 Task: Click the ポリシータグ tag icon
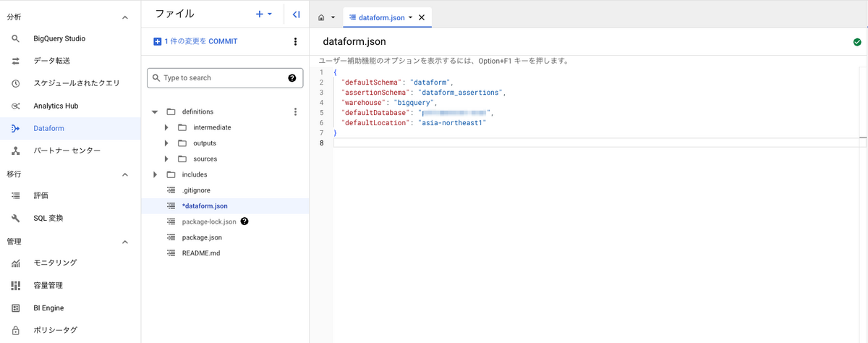tap(16, 330)
